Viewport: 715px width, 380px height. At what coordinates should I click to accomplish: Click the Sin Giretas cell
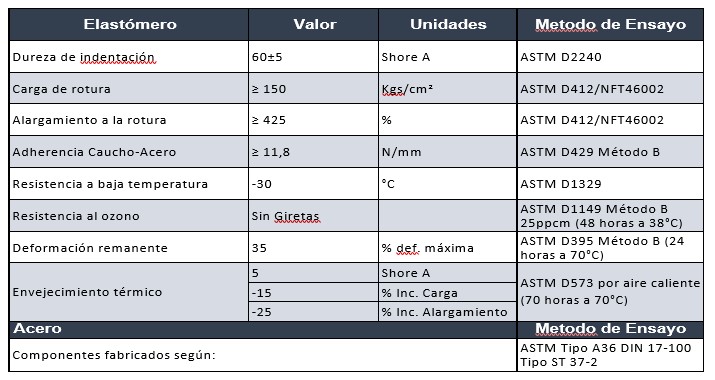pyautogui.click(x=314, y=216)
